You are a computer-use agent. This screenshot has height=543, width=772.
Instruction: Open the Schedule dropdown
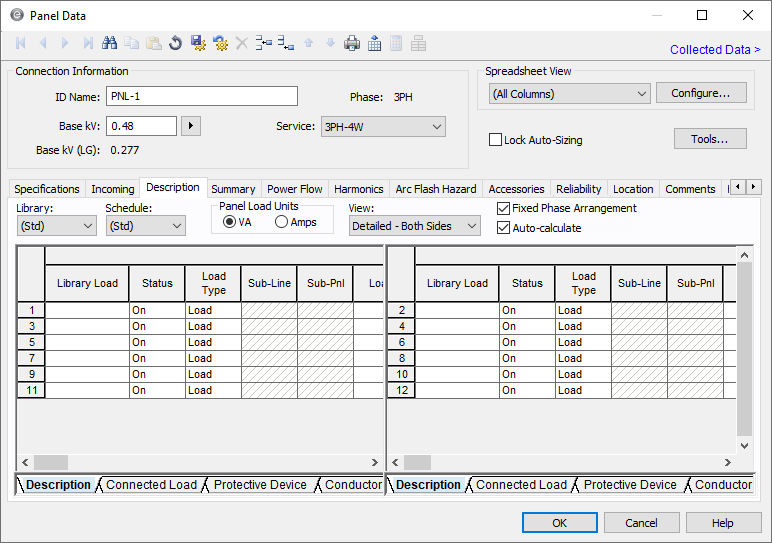[x=146, y=226]
